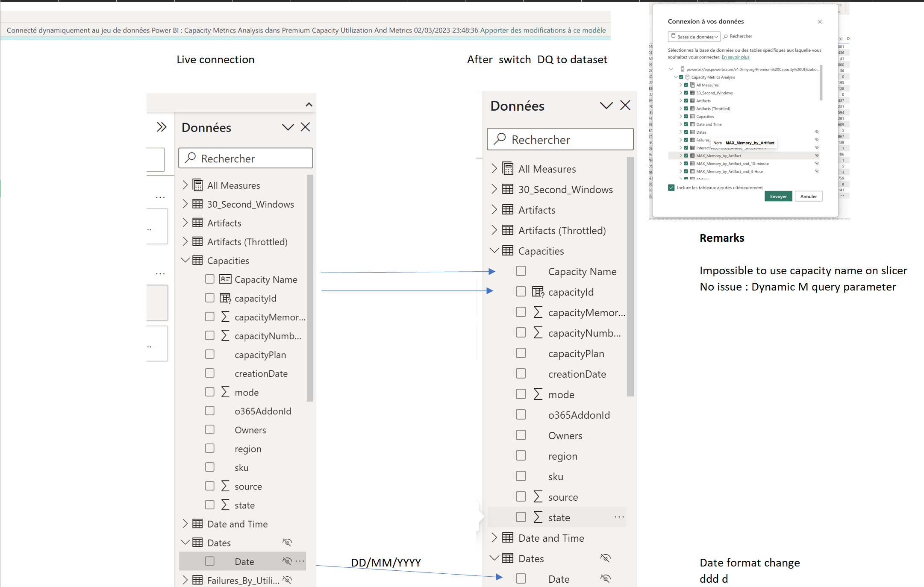Check the creationDate checkbox in left panel
The width and height of the screenshot is (924, 587).
pyautogui.click(x=209, y=373)
